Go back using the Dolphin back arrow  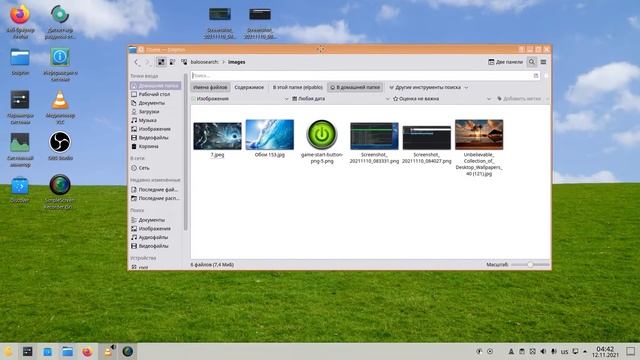(137, 62)
